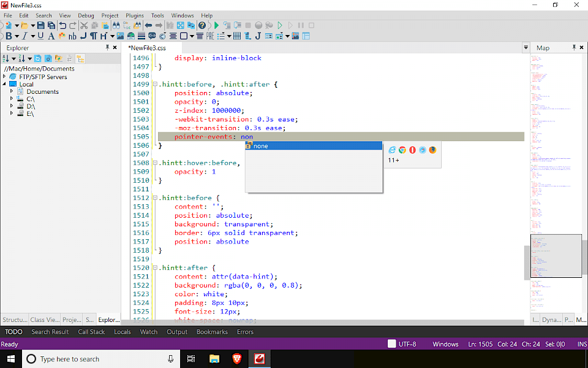Open A-Z sort options dropdown
588x368 pixels.
point(13,59)
